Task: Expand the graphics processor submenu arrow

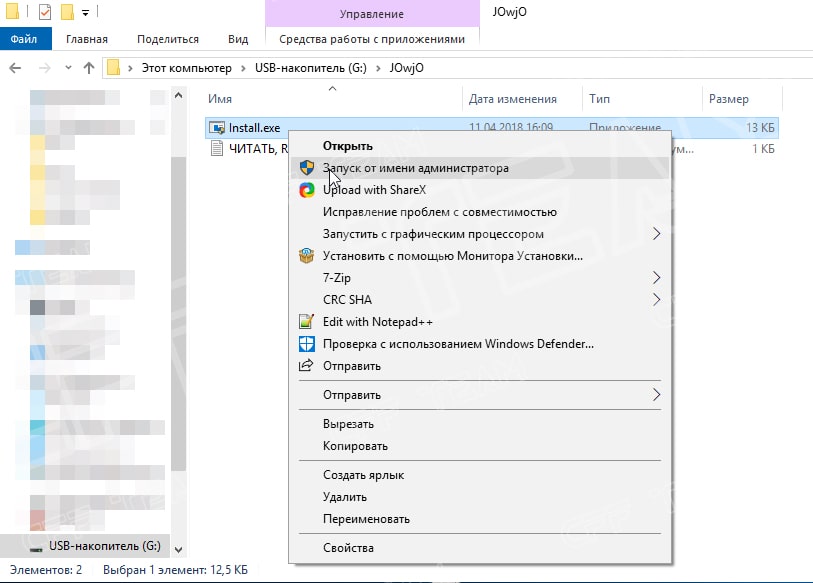Action: [656, 234]
